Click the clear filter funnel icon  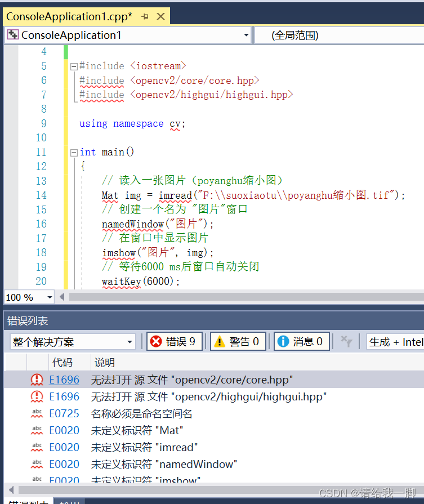[x=346, y=341]
